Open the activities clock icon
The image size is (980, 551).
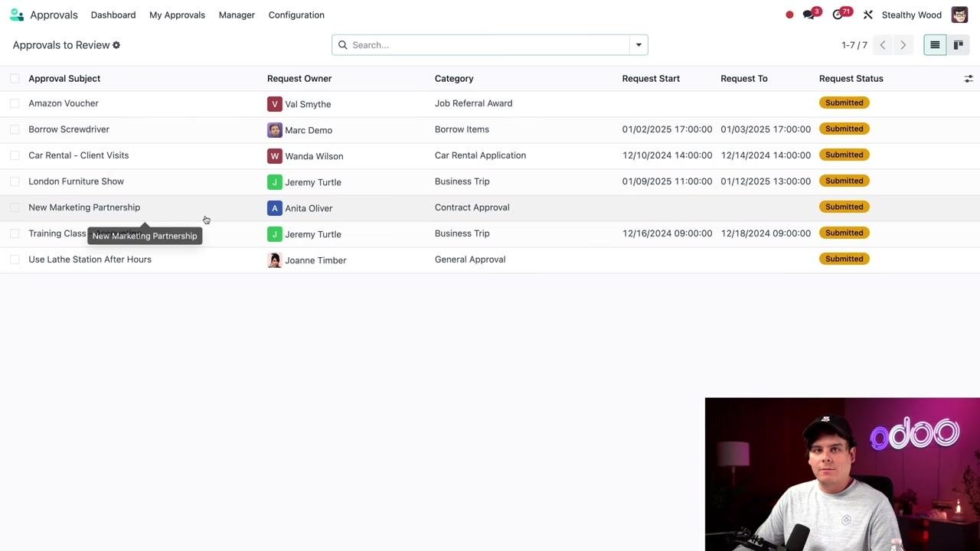pyautogui.click(x=838, y=15)
